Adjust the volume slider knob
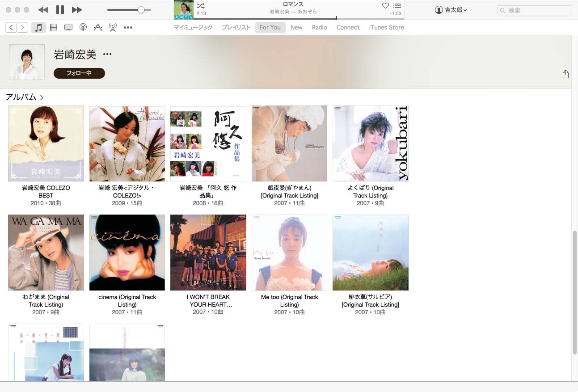Screen dimensions: 578x392 click(x=141, y=10)
